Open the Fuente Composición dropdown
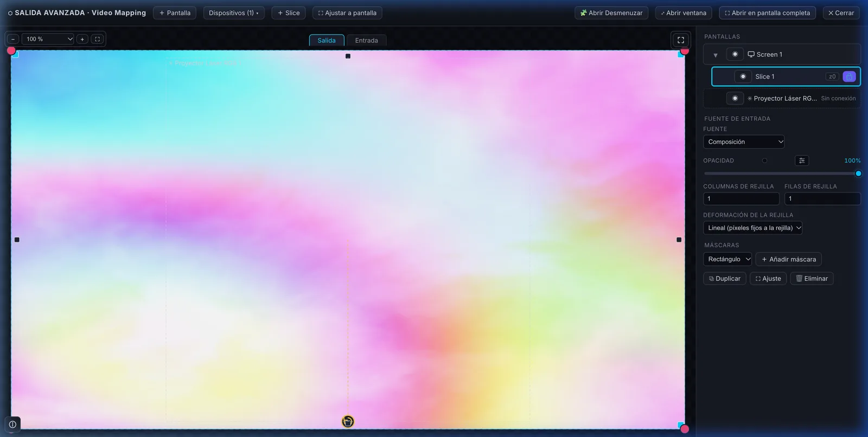This screenshot has width=868, height=437. pyautogui.click(x=744, y=142)
